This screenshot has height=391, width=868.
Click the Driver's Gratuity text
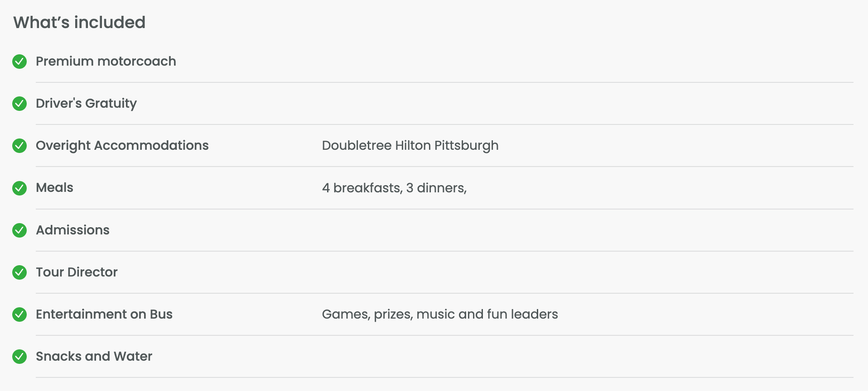coord(86,104)
